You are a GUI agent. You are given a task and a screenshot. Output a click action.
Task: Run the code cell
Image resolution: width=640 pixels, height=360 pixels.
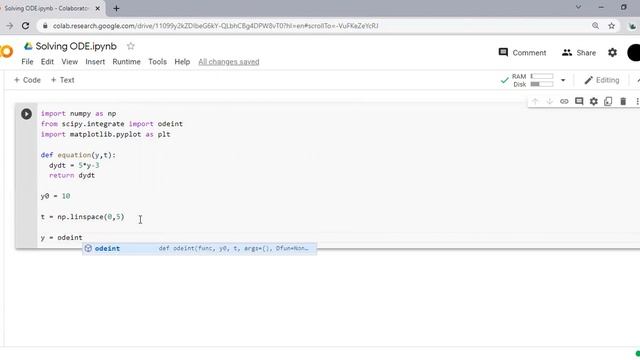click(27, 114)
